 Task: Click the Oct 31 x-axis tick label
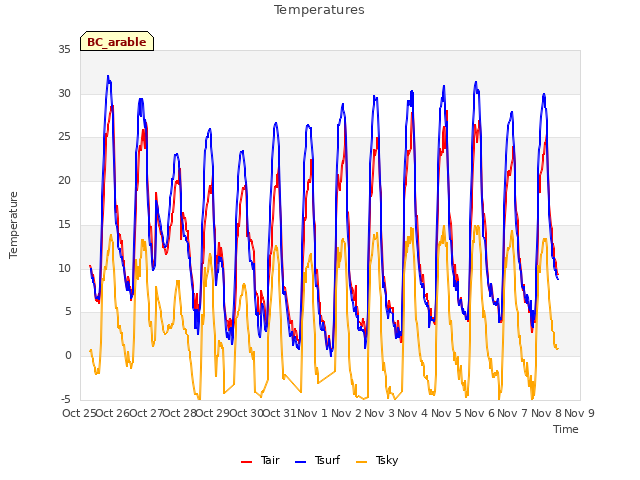(279, 413)
